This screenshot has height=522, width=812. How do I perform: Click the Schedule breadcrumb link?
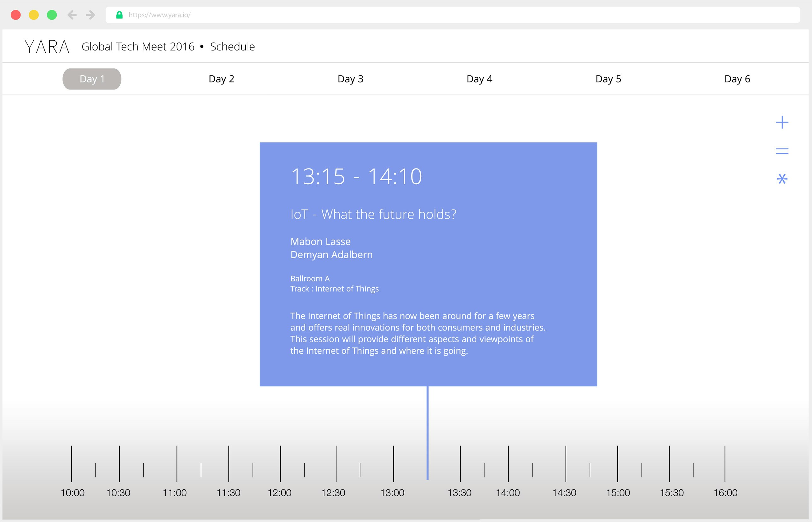(x=232, y=47)
